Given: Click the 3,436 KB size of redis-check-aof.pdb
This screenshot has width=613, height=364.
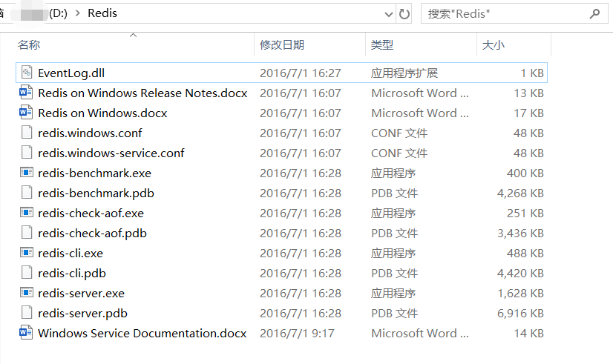Looking at the screenshot, I should (x=520, y=234).
